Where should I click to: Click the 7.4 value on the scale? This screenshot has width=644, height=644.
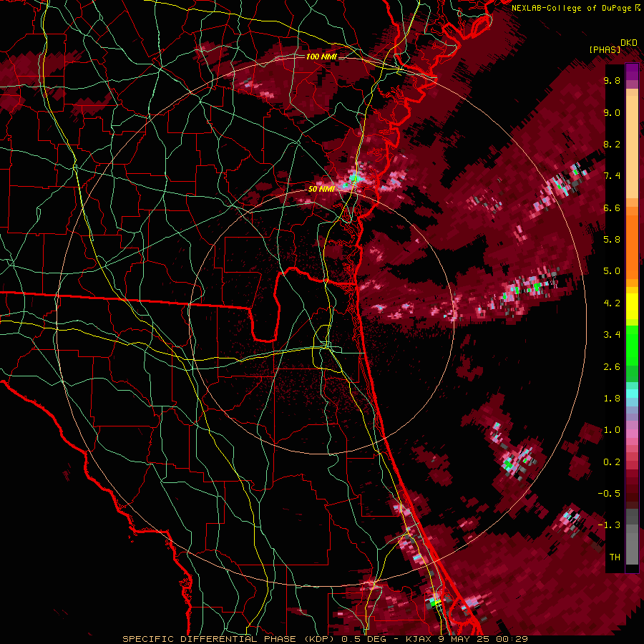[x=612, y=176]
